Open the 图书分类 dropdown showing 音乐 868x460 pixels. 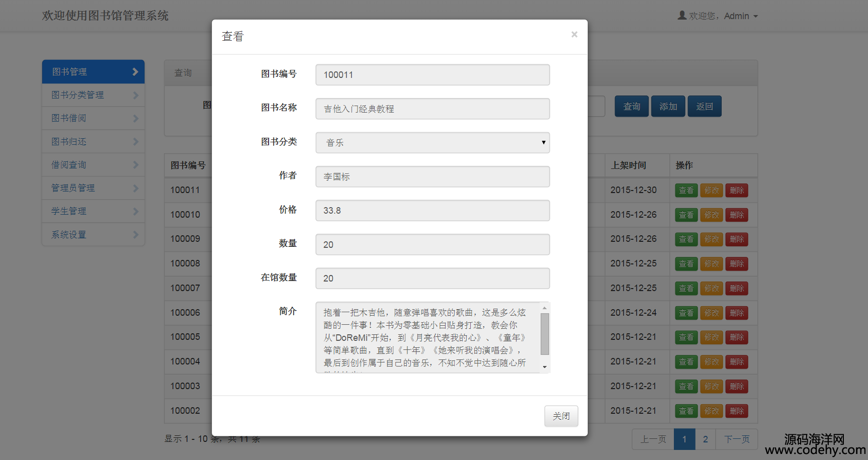click(432, 143)
